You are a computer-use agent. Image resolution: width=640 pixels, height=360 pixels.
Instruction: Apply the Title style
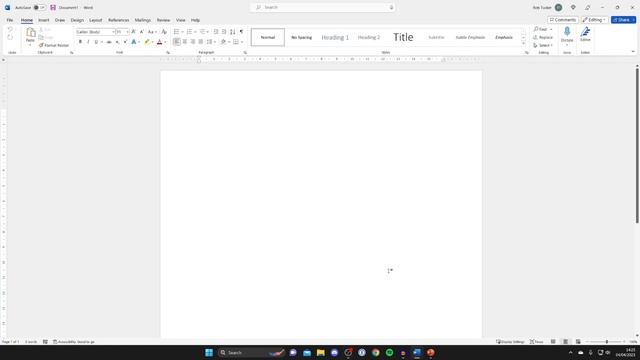coord(403,37)
